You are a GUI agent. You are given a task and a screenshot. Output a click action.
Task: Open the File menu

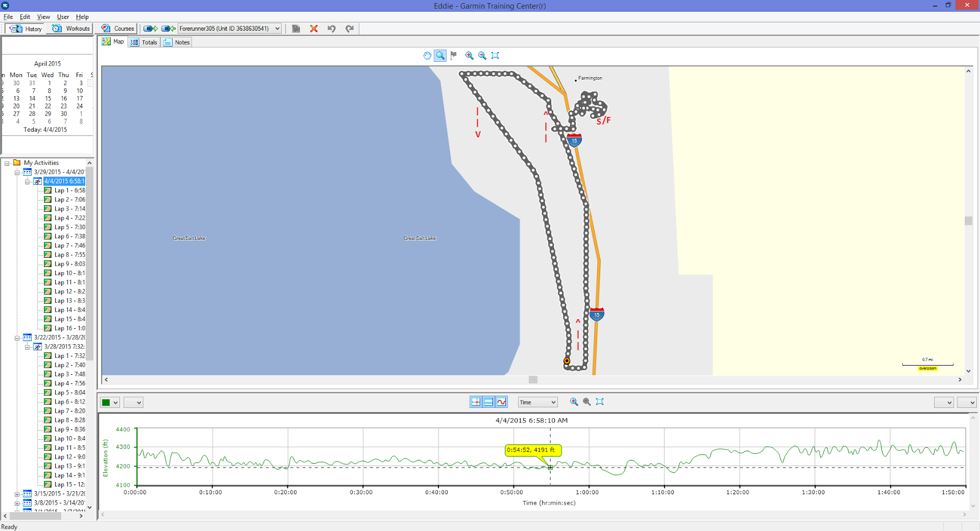8,17
